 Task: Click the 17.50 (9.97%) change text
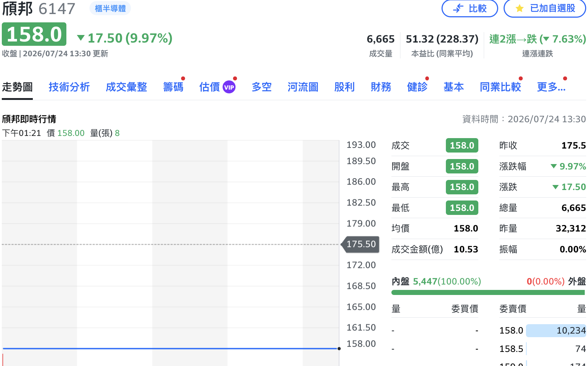(x=125, y=38)
